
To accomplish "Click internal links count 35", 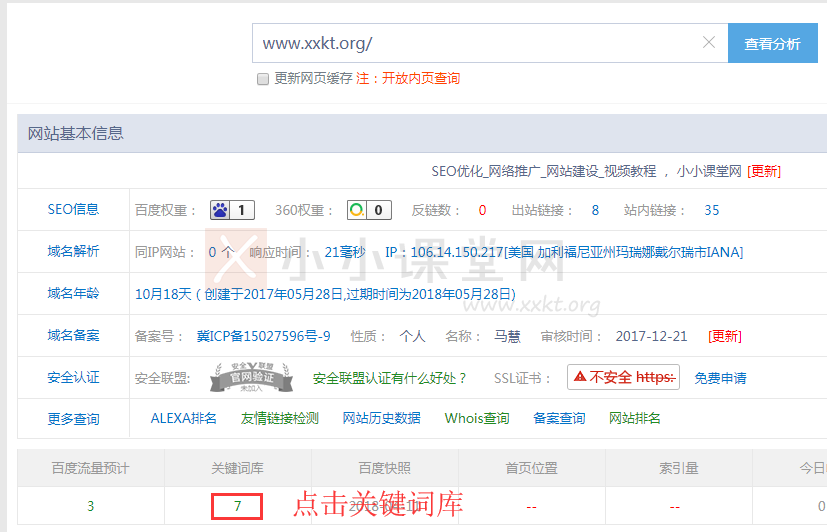I will click(711, 210).
